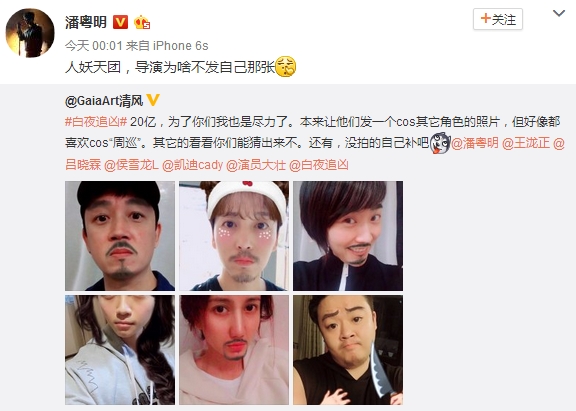
Task: Click GaiaArt清风's yellow verification badge
Action: click(153, 100)
